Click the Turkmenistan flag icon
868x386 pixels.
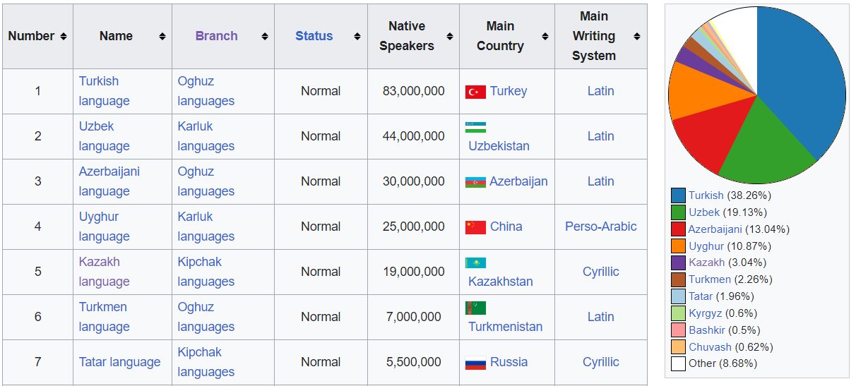click(475, 308)
